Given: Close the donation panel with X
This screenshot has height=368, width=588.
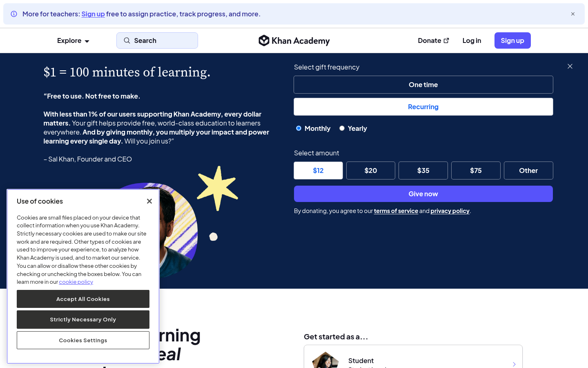Looking at the screenshot, I should click(x=570, y=66).
